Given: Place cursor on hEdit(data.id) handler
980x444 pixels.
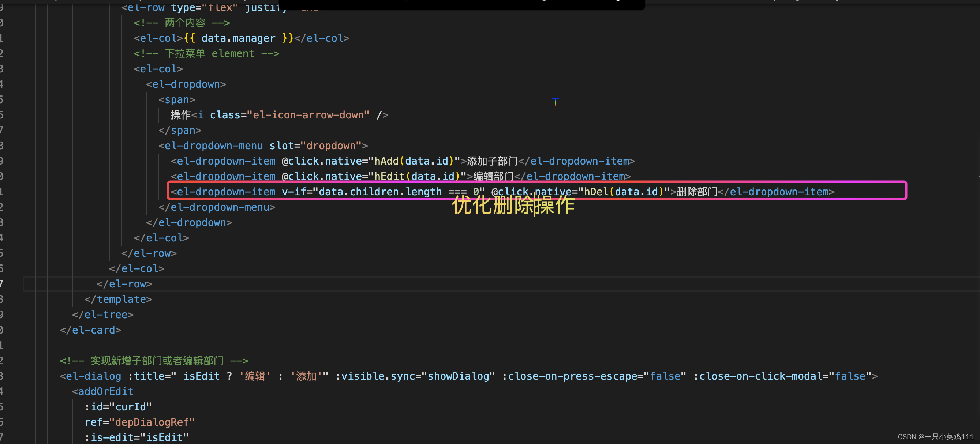Looking at the screenshot, I should click(417, 176).
